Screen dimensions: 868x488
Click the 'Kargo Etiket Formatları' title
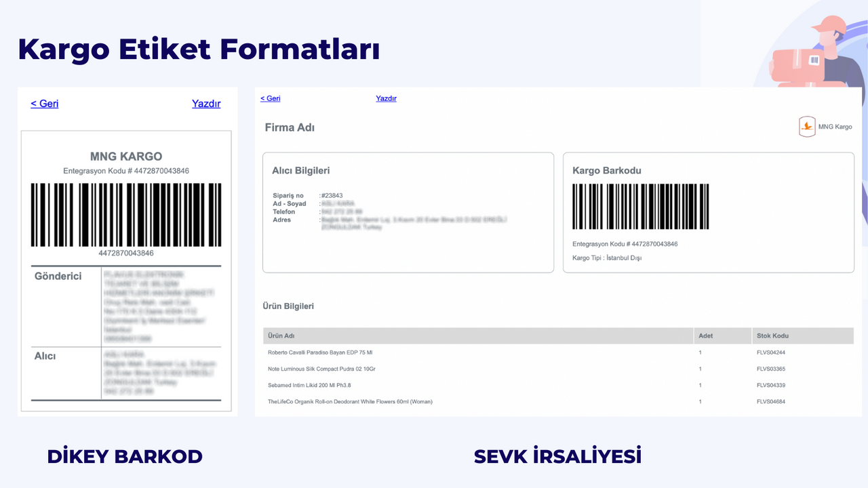click(x=199, y=51)
